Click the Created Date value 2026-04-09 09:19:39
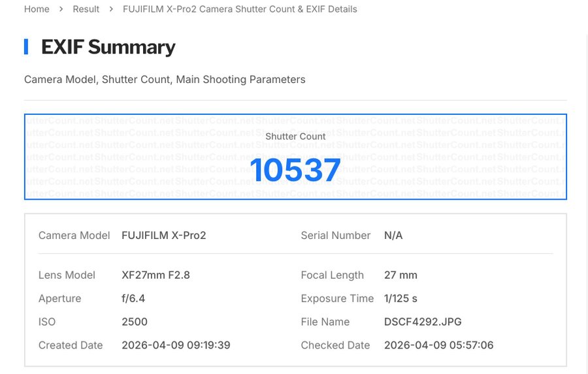Screen dimensions: 588x374 [x=176, y=345]
